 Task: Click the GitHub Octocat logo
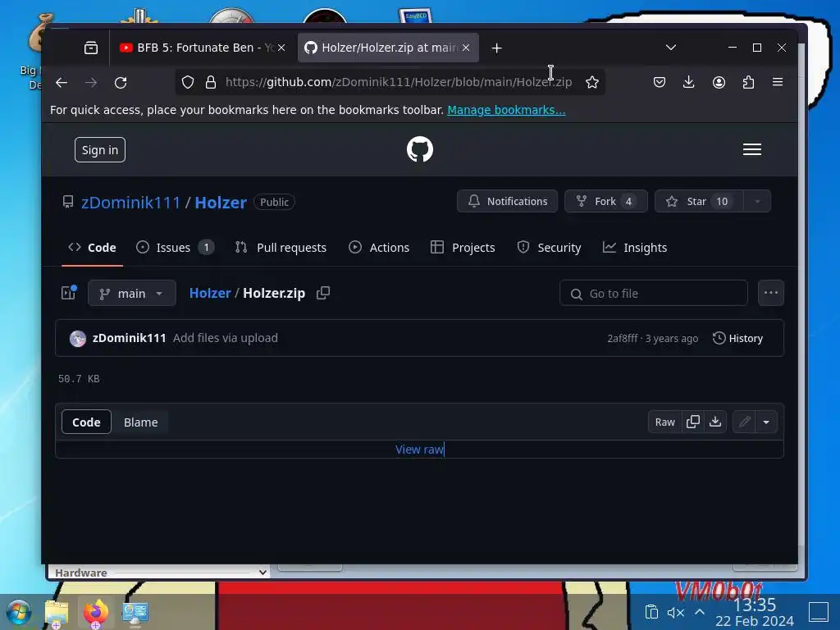pyautogui.click(x=419, y=149)
